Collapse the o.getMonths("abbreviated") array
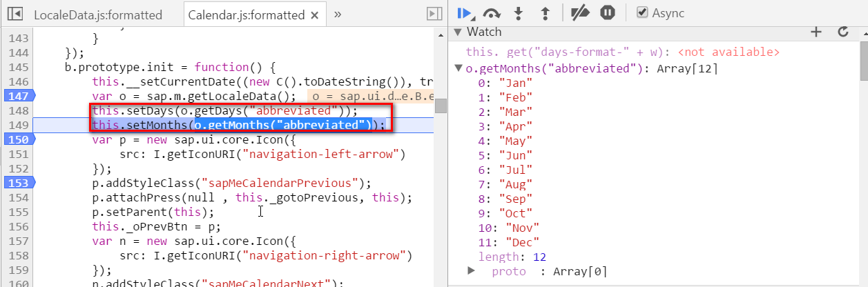The width and height of the screenshot is (868, 287). click(459, 68)
